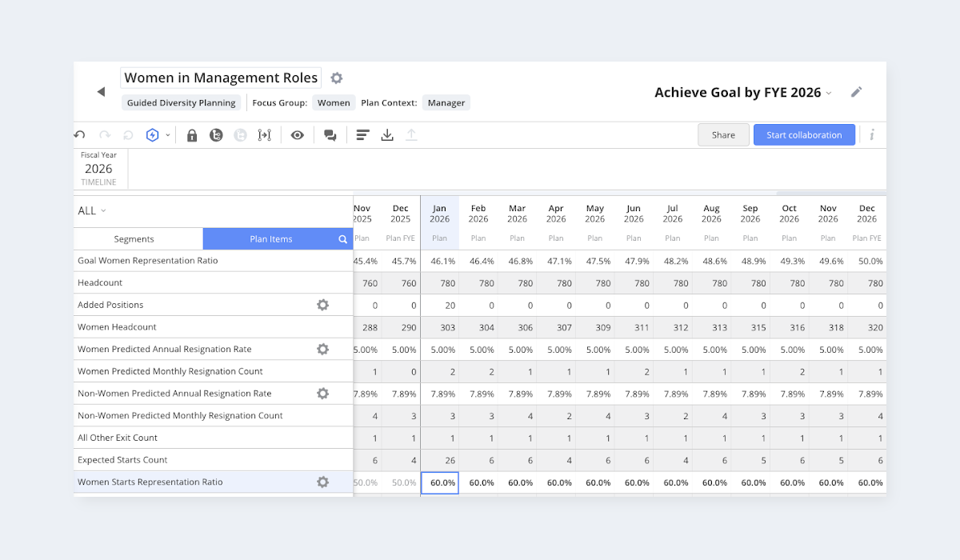Click the download icon in the toolbar
960x560 pixels.
[387, 135]
